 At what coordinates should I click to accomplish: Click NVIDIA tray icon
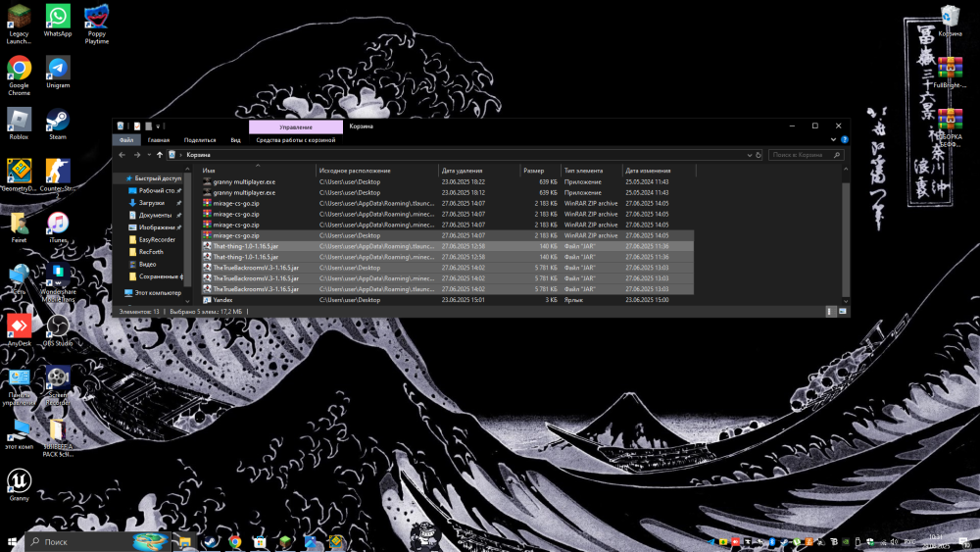click(x=846, y=542)
